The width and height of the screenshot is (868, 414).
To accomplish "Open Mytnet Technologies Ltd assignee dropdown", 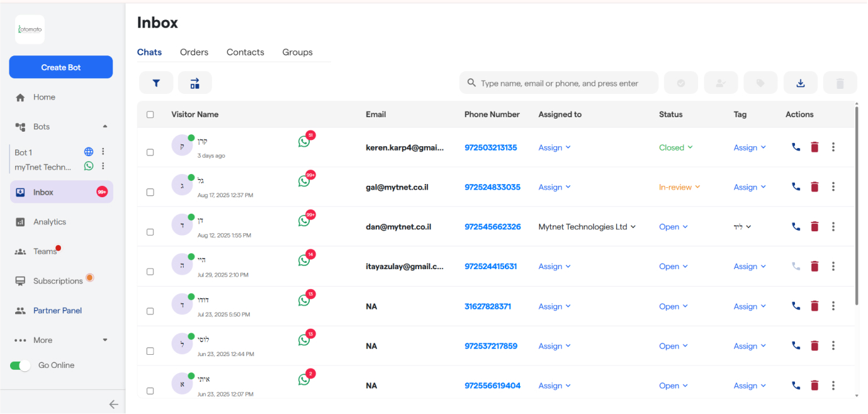I will (x=587, y=227).
